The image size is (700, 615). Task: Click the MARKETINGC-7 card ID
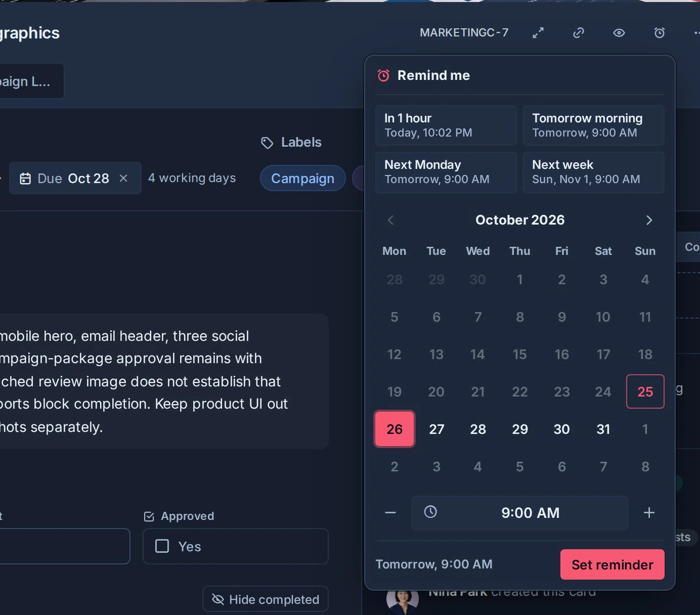464,33
